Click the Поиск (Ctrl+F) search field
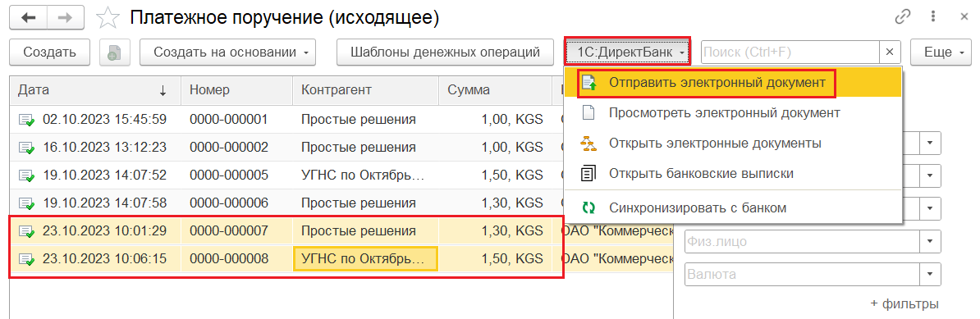Image resolution: width=980 pixels, height=319 pixels. (x=790, y=52)
